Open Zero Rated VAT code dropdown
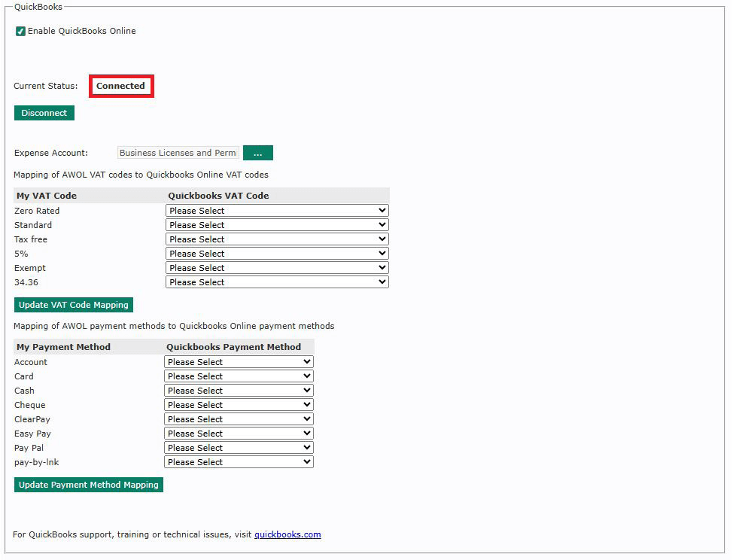 coord(277,210)
